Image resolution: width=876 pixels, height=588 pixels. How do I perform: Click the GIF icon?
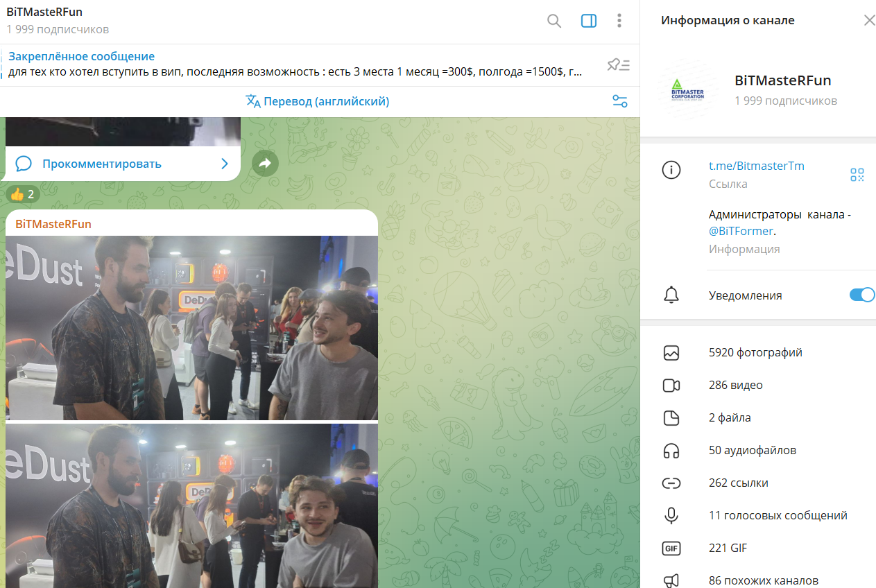pos(671,548)
